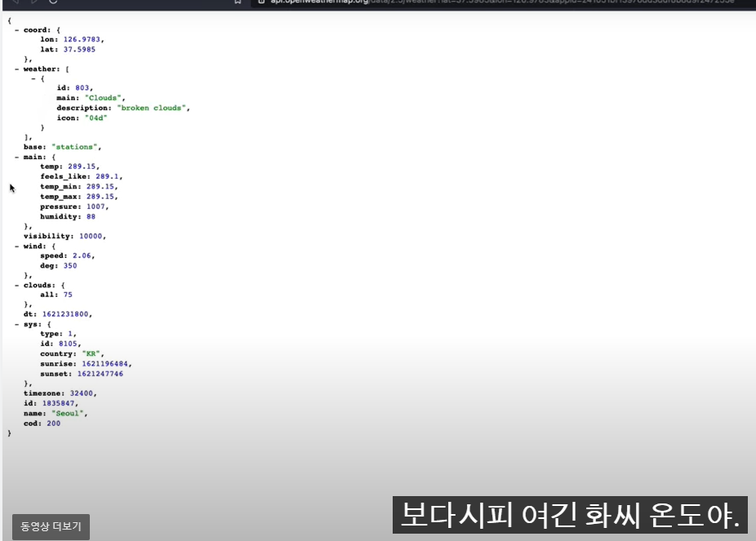Click the pressure value 1007
This screenshot has height=541, width=756.
[x=96, y=206]
